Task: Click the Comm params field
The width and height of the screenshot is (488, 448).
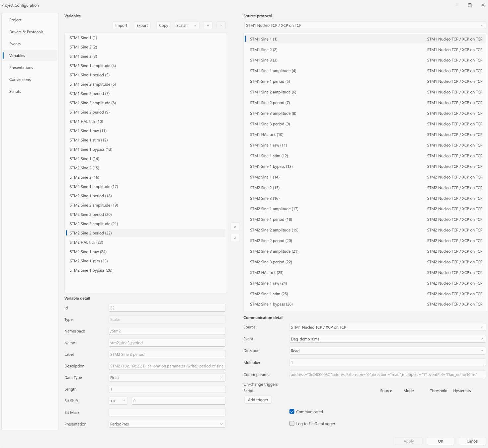Action: 387,375
